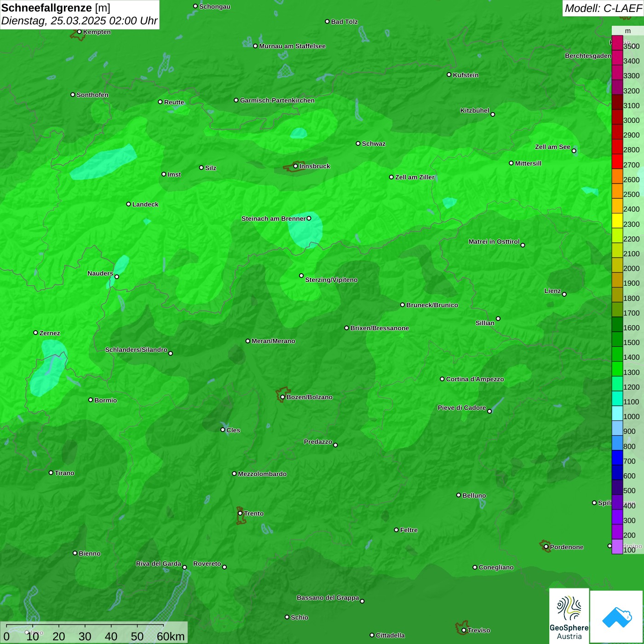Click the "Sterzing/Vipiteno" label
Viewport: 644px width, 644px height.
click(331, 280)
